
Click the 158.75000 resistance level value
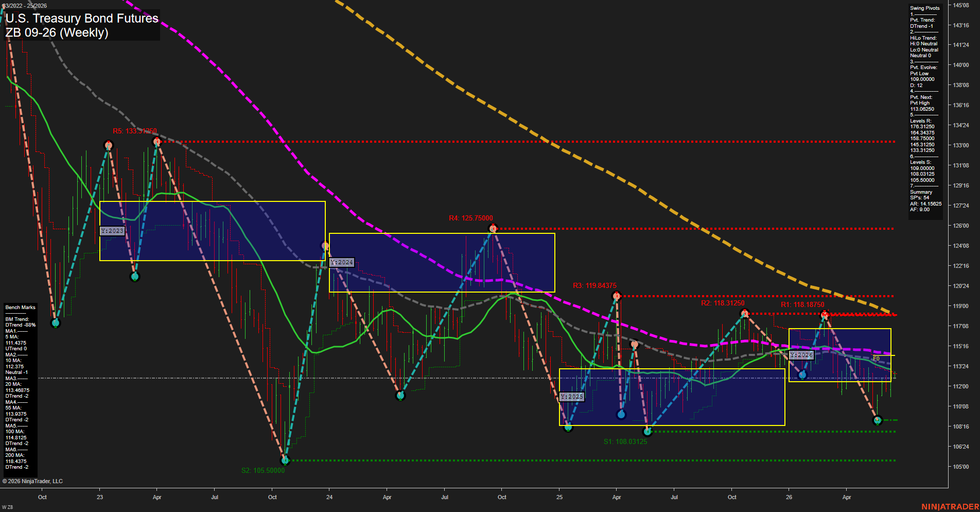pyautogui.click(x=922, y=139)
